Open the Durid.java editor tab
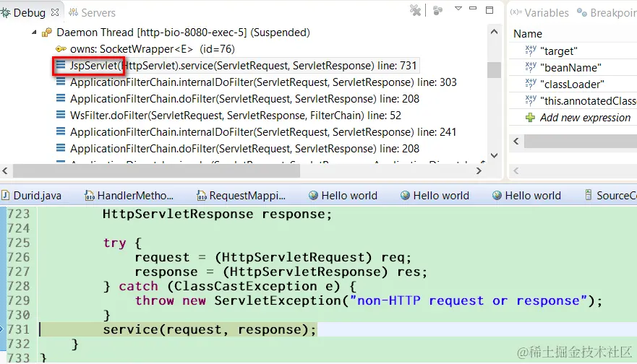Image resolution: width=637 pixels, height=364 pixels. [32, 196]
